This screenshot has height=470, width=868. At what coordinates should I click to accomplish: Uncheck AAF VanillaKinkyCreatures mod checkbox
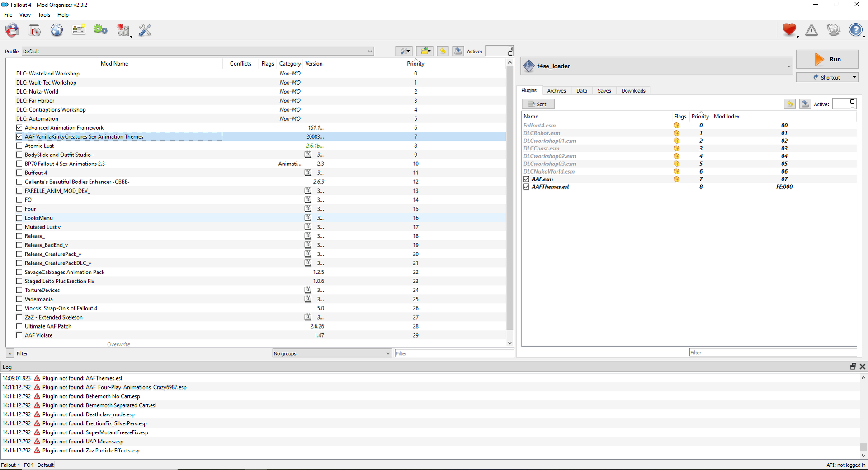tap(19, 136)
